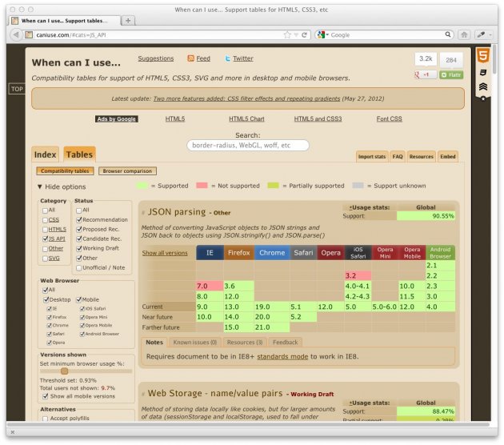This screenshot has width=504, height=445.
Task: Click the Embed button
Action: 448,157
